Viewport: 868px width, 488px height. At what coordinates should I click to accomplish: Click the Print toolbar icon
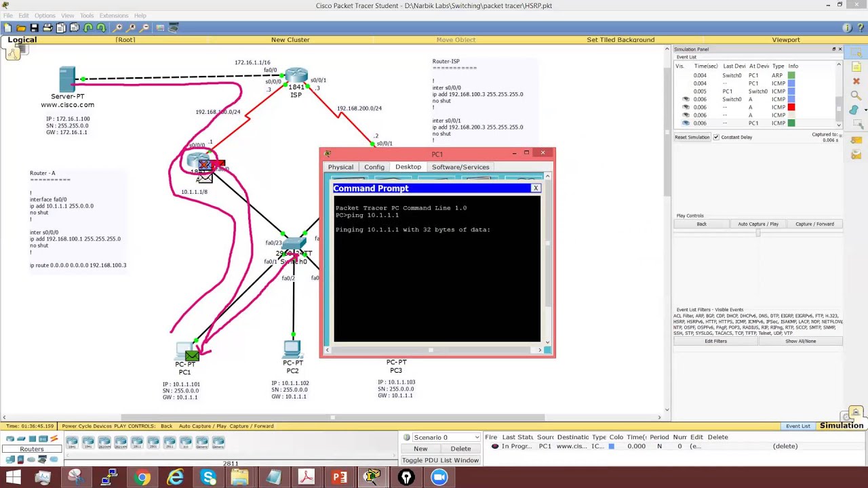47,28
